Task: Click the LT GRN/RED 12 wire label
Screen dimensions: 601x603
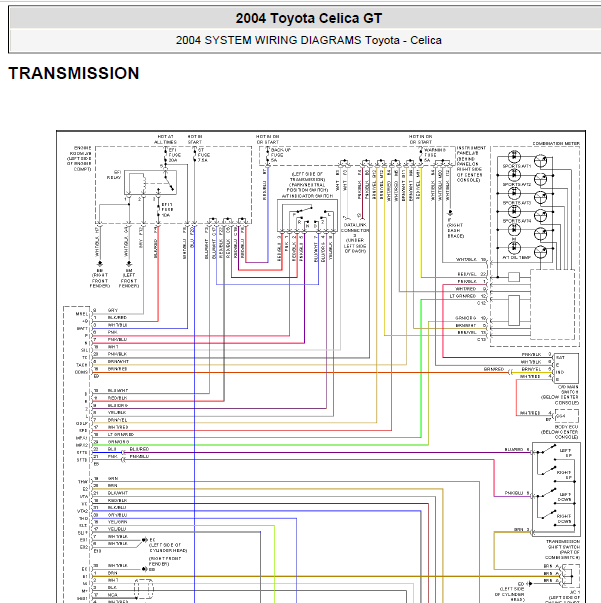Action: point(468,296)
